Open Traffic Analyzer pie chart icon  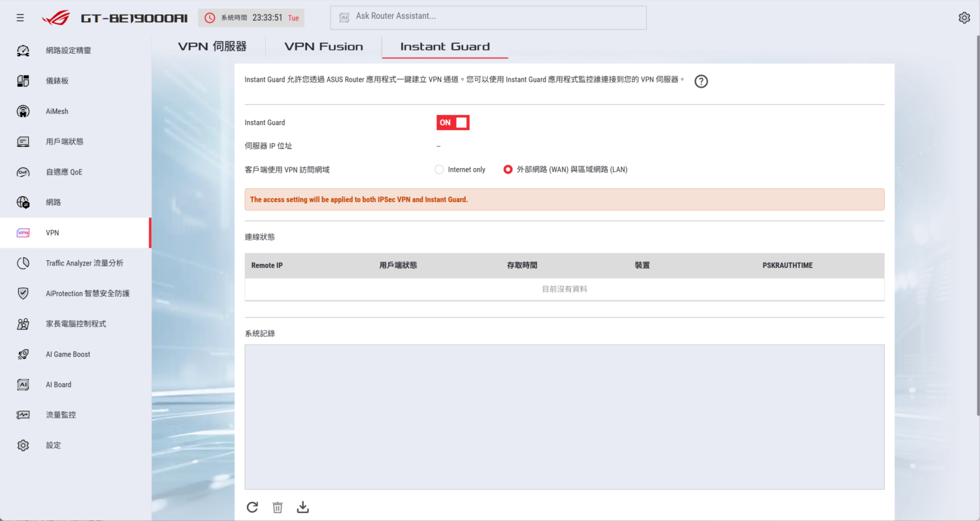23,263
